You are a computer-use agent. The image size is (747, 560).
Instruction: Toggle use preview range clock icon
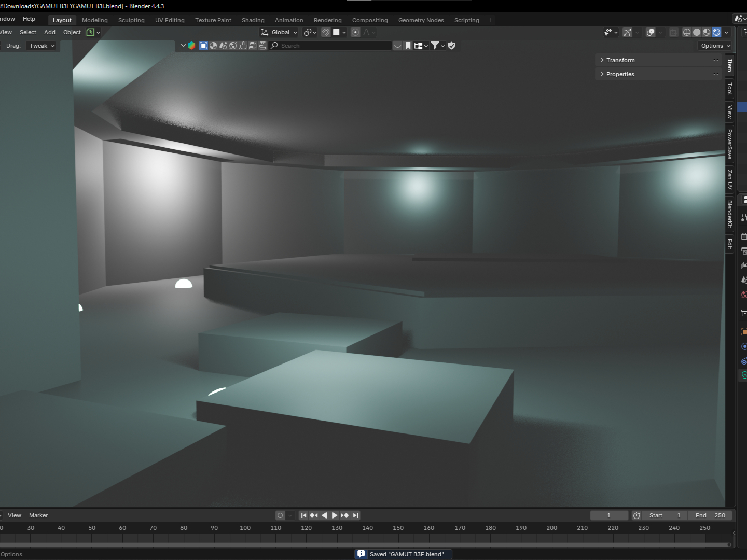[x=637, y=515]
